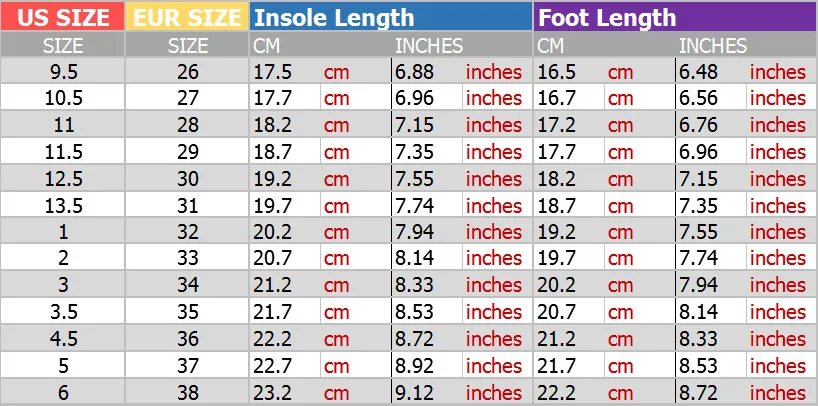Image resolution: width=818 pixels, height=406 pixels.
Task: Select US size 13.5 cell
Action: point(62,206)
